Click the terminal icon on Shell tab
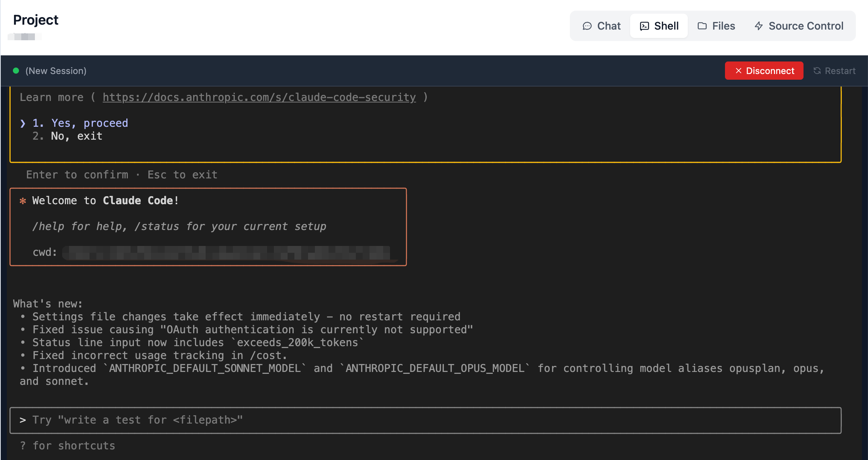Viewport: 868px width, 460px height. click(x=644, y=26)
